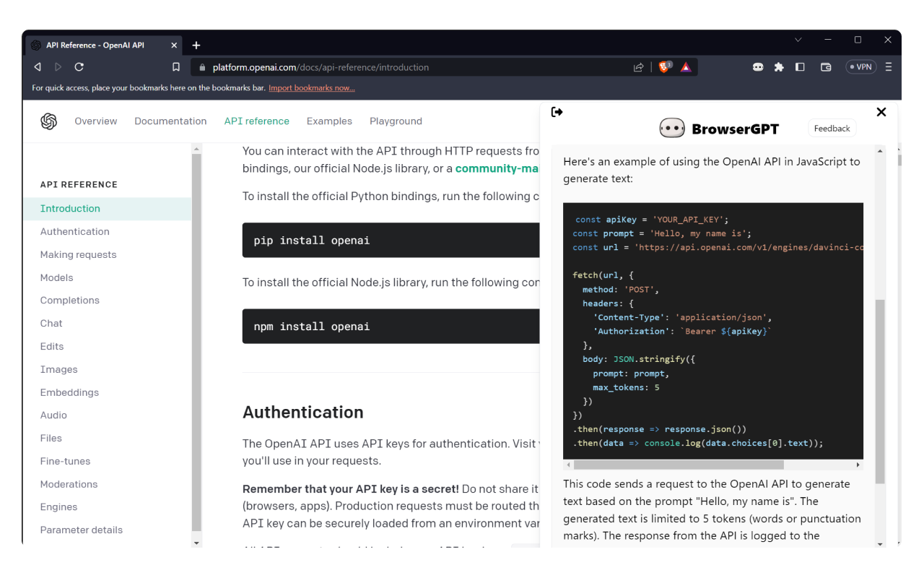Click the bookmark icon beside address bar
The width and height of the screenshot is (924, 578).
175,67
